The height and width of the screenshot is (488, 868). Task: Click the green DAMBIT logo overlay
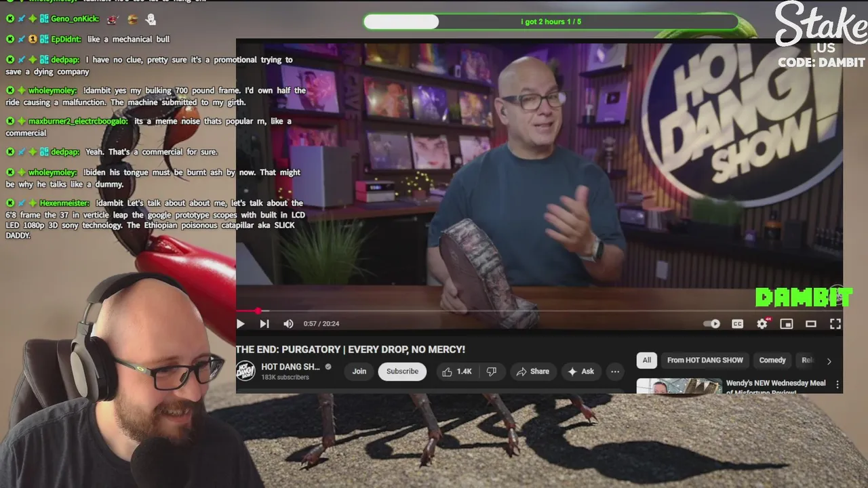click(804, 298)
